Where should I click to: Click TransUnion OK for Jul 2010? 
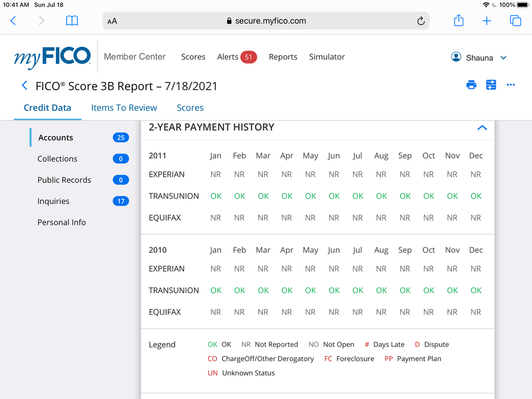358,290
